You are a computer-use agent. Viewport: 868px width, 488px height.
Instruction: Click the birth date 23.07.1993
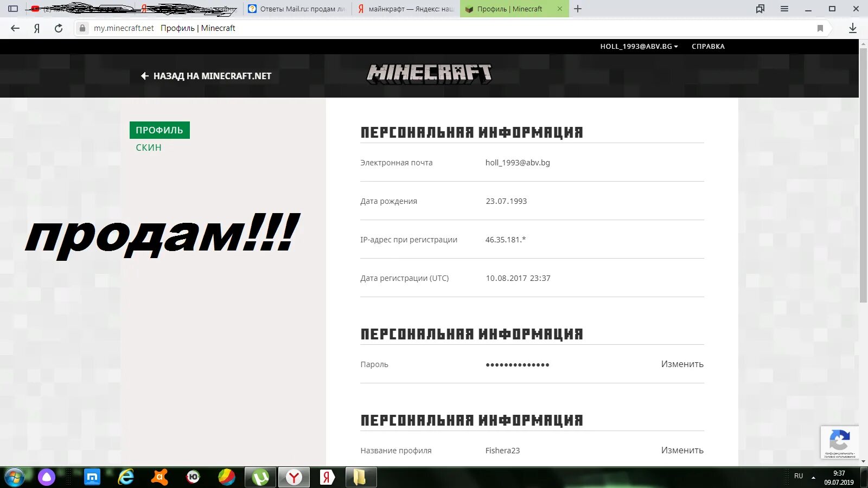click(x=506, y=201)
